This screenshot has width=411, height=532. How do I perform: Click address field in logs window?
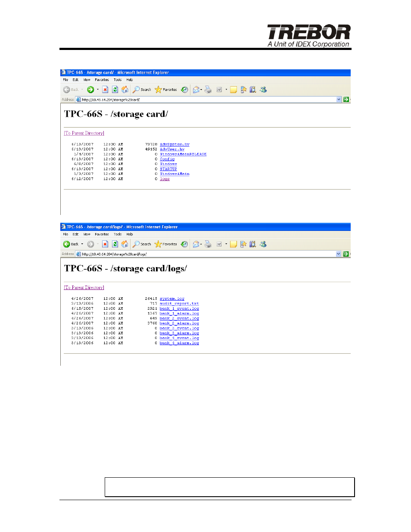209,254
